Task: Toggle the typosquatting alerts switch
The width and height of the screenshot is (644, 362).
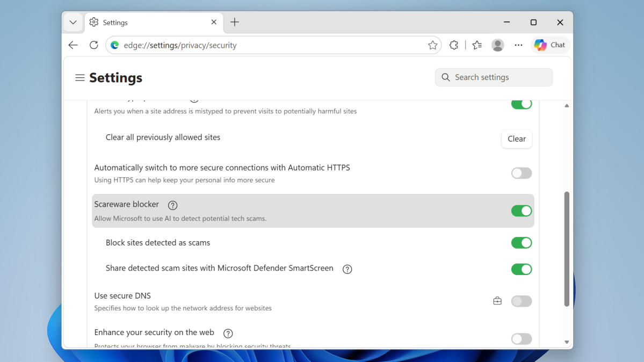Action: pos(522,104)
